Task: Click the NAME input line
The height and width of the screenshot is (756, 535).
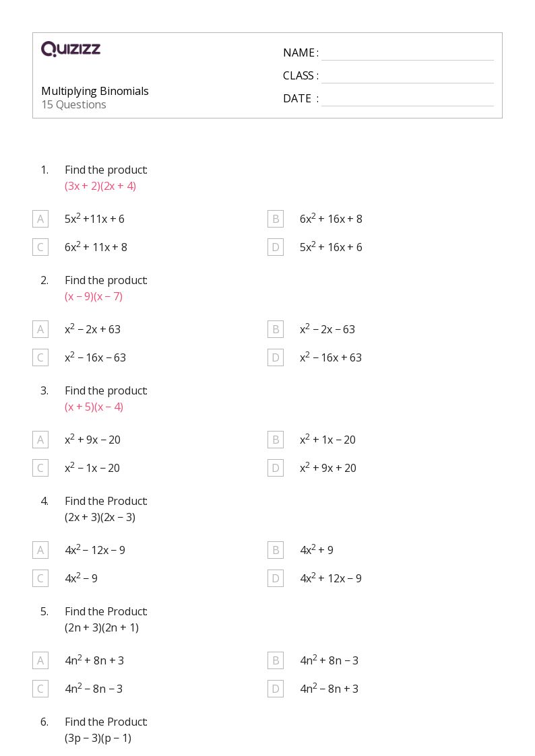Action: point(407,53)
